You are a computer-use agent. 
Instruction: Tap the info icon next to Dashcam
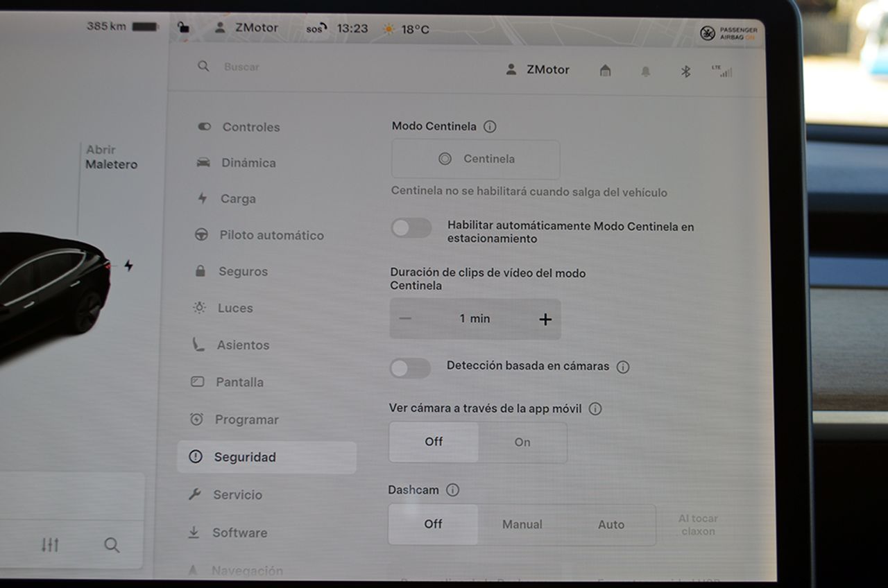[x=452, y=490]
